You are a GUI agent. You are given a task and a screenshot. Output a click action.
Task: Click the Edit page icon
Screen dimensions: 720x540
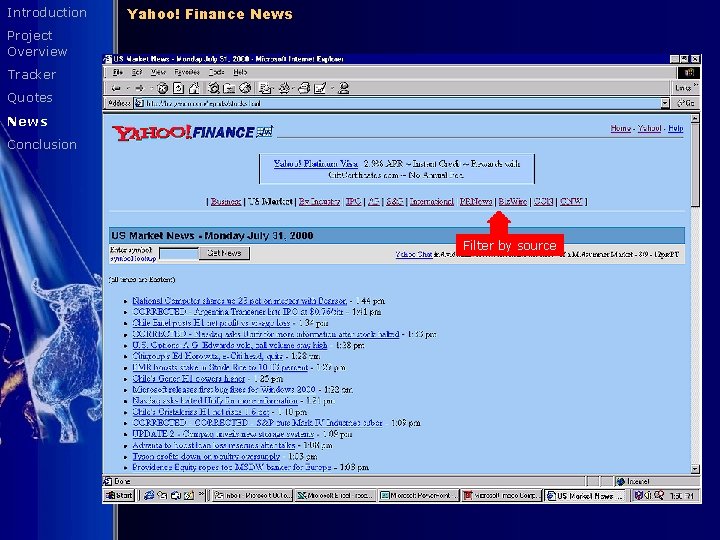(320, 88)
